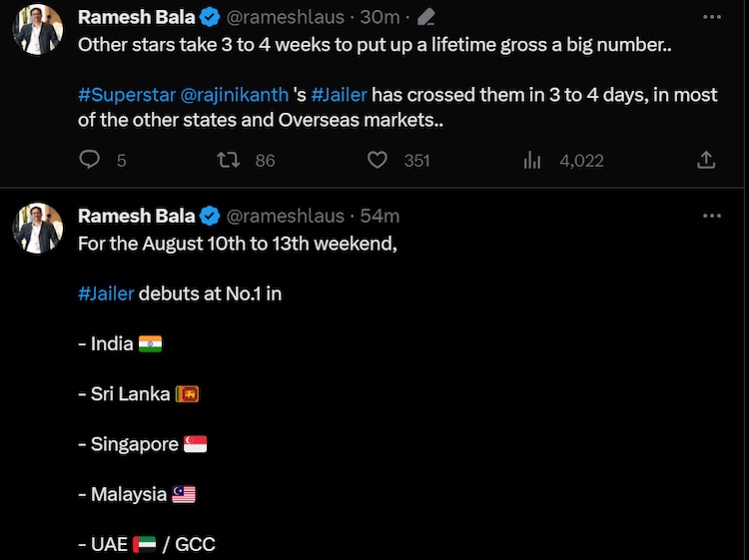Image resolution: width=749 pixels, height=560 pixels.
Task: Click the @rameshlaus handle on first tweet
Action: click(x=285, y=17)
